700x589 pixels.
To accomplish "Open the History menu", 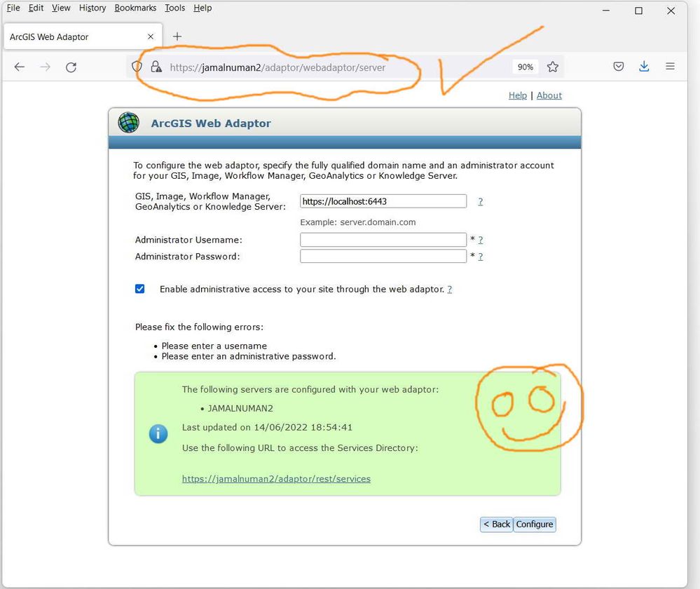I will [92, 8].
